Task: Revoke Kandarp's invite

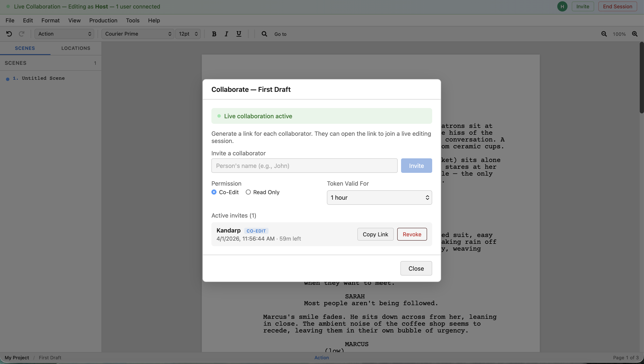Action: (412, 234)
